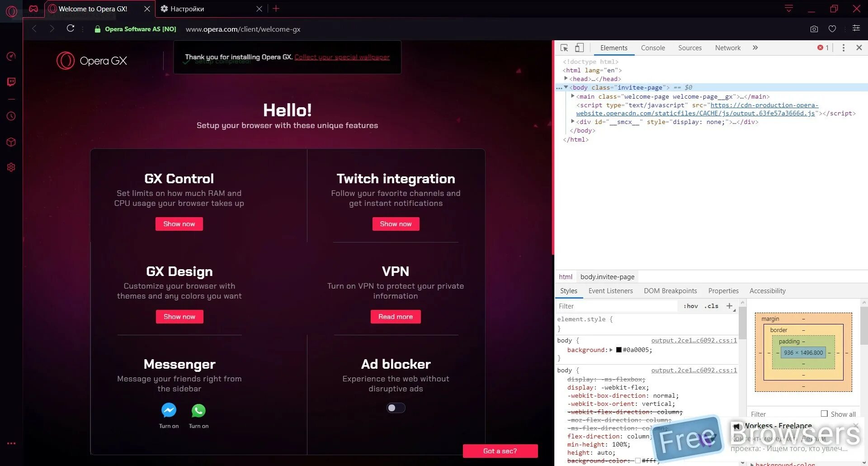Click the Opera GX logo
Screen dimensions: 868x466
coord(92,61)
